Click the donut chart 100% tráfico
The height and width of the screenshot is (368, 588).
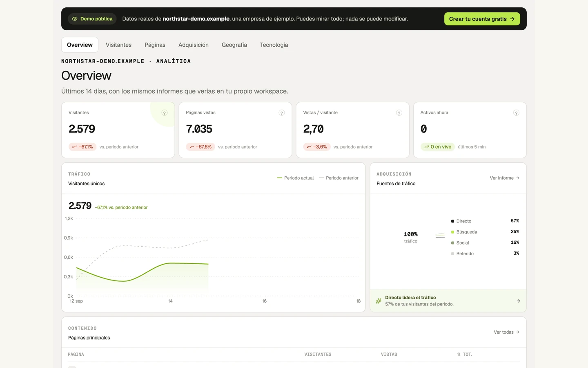[411, 237]
